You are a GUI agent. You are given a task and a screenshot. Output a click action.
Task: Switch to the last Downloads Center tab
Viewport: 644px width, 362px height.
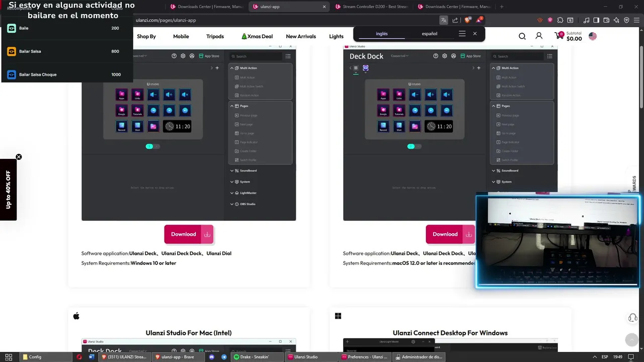(454, 7)
